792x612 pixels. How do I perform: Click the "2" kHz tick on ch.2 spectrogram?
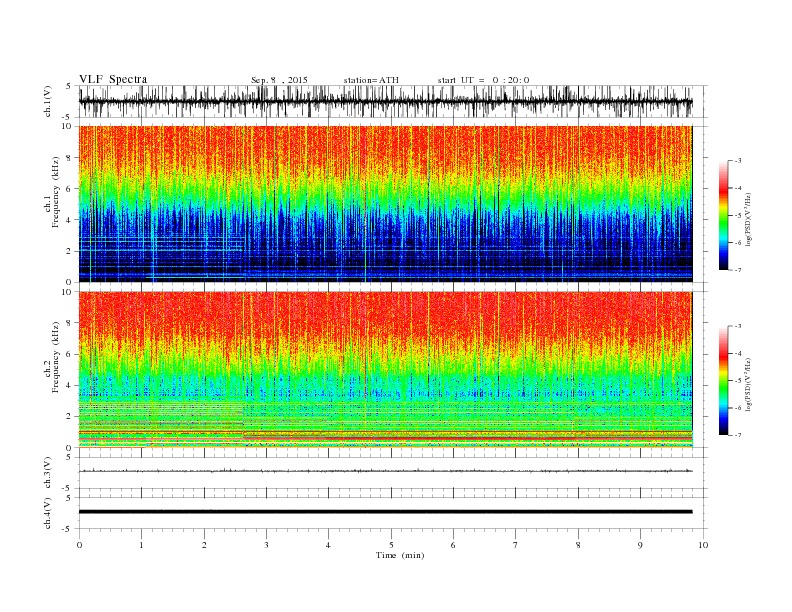point(70,417)
